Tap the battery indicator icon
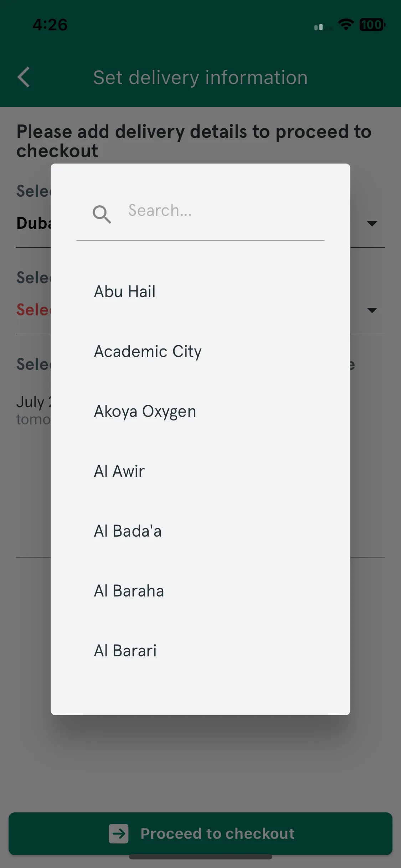The width and height of the screenshot is (401, 868). click(372, 25)
